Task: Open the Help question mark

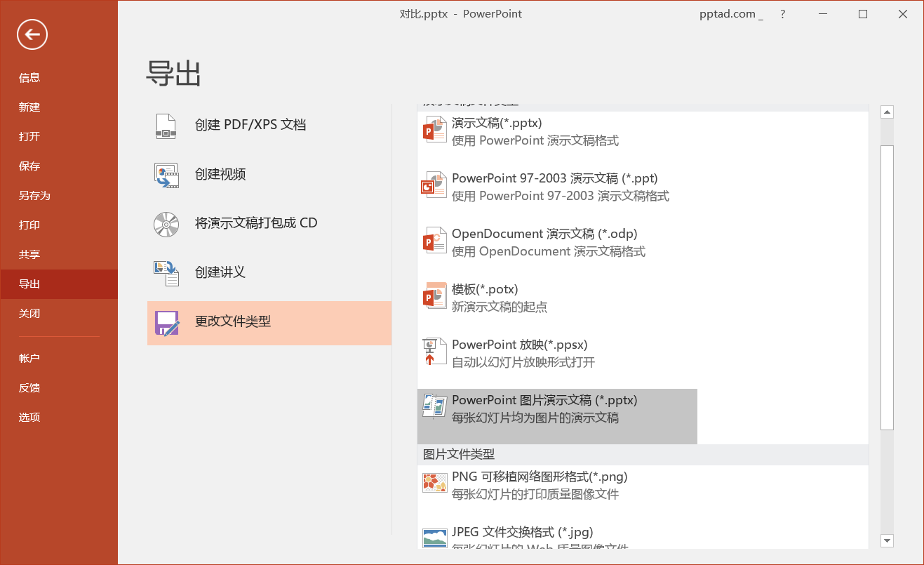Action: pyautogui.click(x=783, y=14)
